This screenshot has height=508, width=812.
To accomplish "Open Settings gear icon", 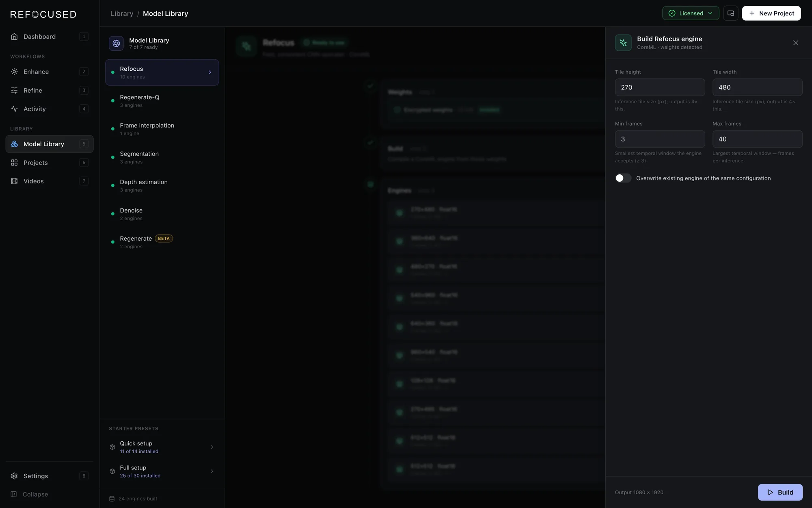I will coord(14,476).
